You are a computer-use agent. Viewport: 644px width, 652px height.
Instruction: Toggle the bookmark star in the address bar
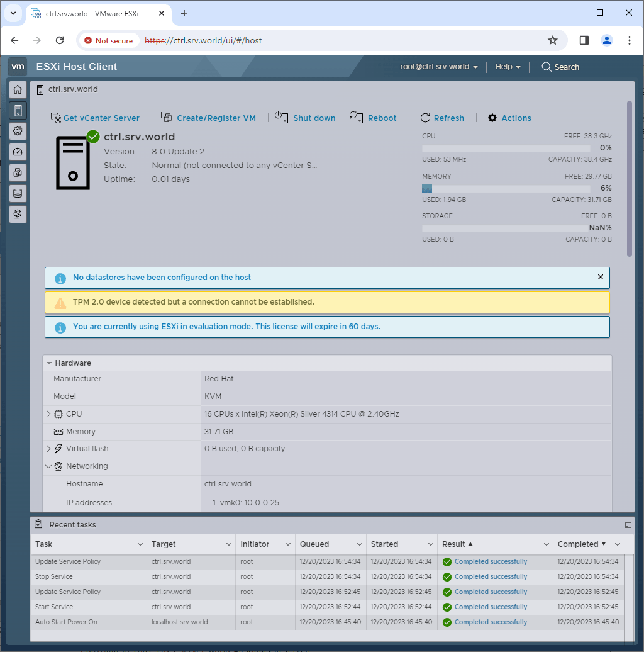tap(552, 40)
